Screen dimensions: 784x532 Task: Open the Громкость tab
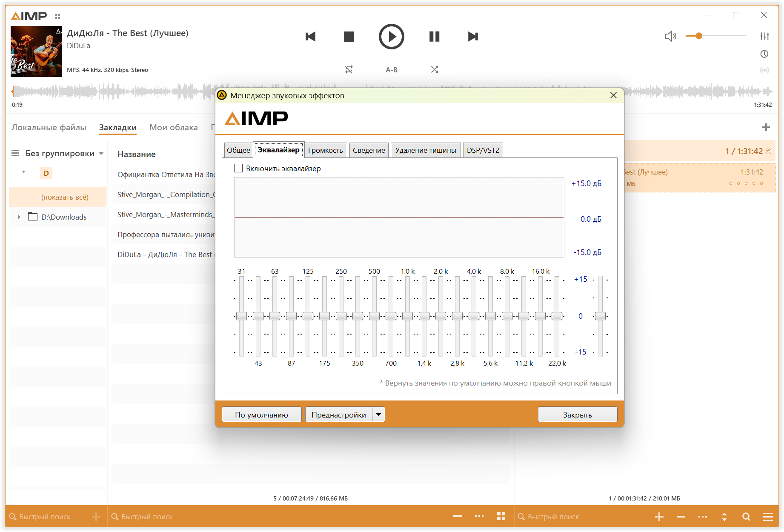[326, 150]
